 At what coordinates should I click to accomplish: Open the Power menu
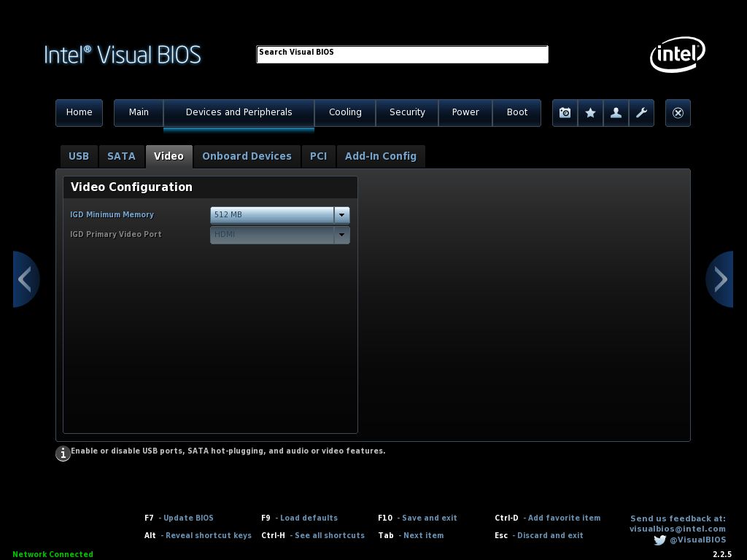point(465,113)
